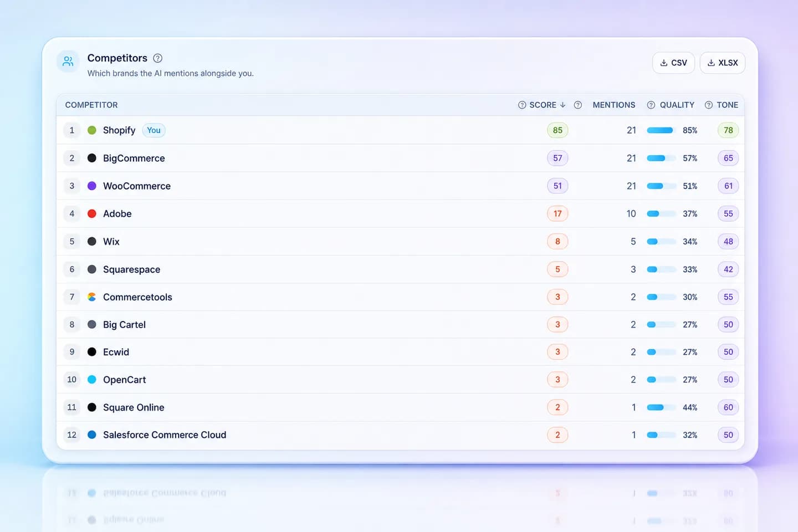Click the Commercetools logo icon
Screen dimensions: 798x532
(92, 297)
